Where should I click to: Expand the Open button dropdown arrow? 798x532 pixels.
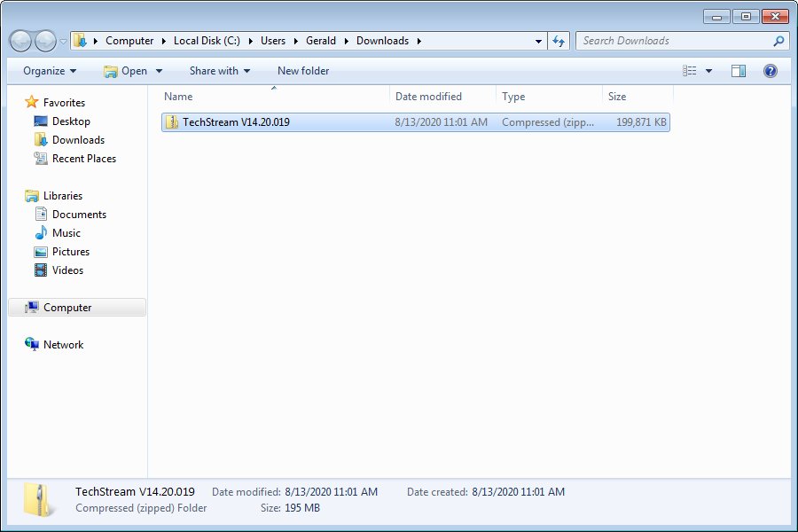pyautogui.click(x=159, y=71)
